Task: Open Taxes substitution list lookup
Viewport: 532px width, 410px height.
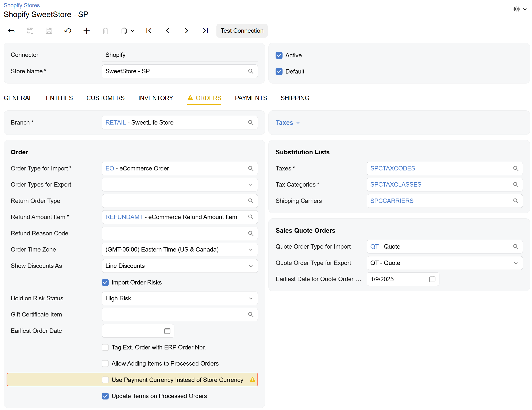Action: pyautogui.click(x=516, y=168)
